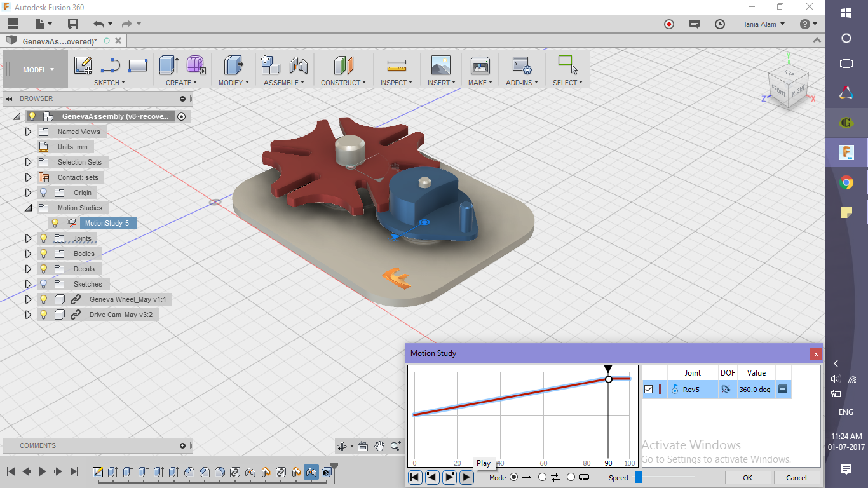The width and height of the screenshot is (868, 488).
Task: Uncheck the Rev5 joint checkbox
Action: pos(648,390)
